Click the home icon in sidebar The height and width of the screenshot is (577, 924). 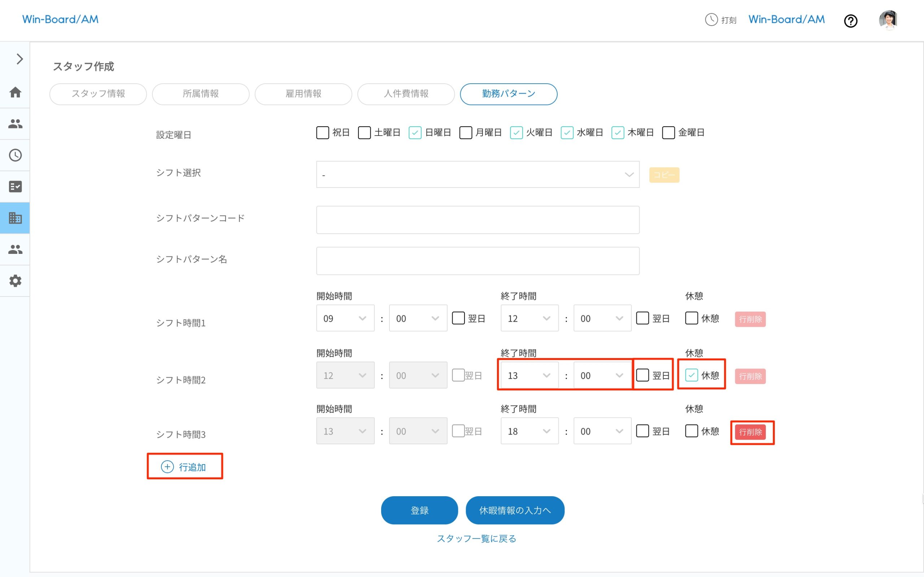pos(15,92)
